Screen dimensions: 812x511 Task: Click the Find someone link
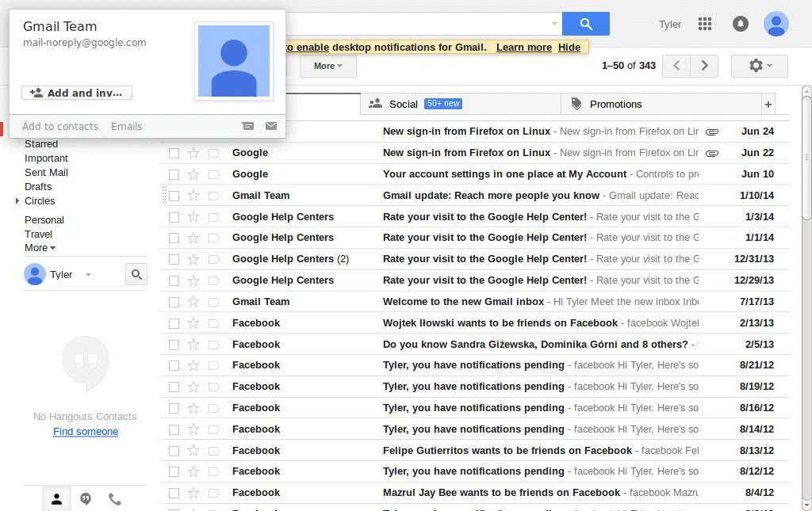coord(85,431)
